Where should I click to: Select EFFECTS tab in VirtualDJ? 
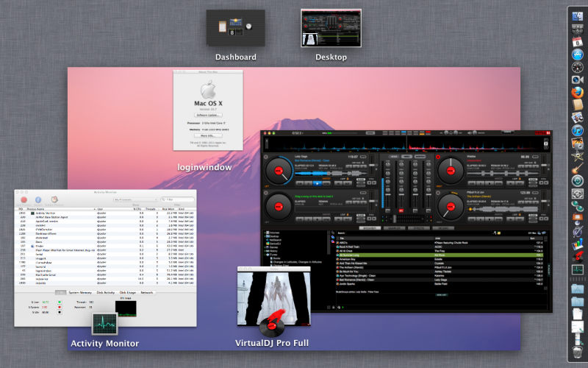[418, 228]
